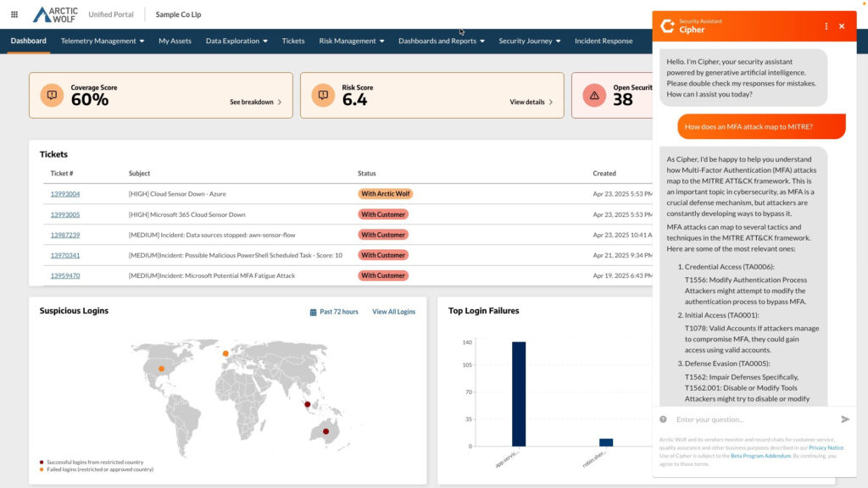This screenshot has height=488, width=868.
Task: Close the Cipher assistant panel
Action: coord(842,26)
